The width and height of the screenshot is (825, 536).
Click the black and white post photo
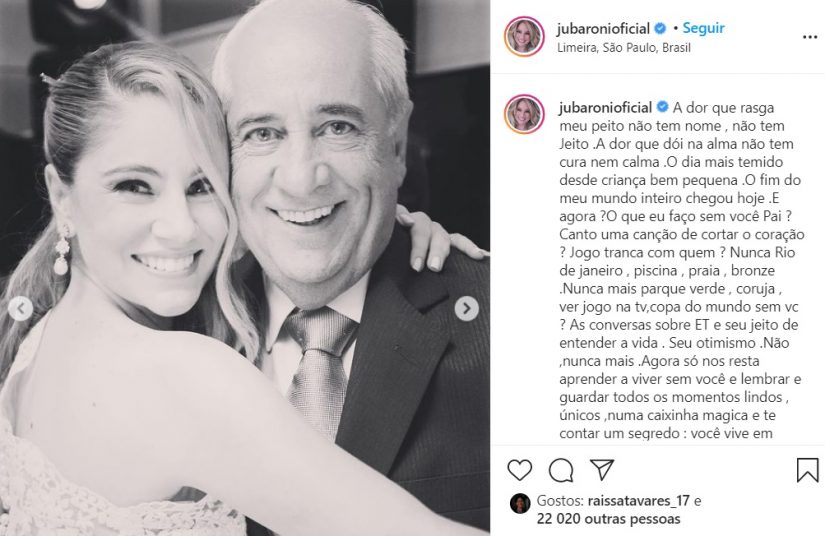click(245, 268)
